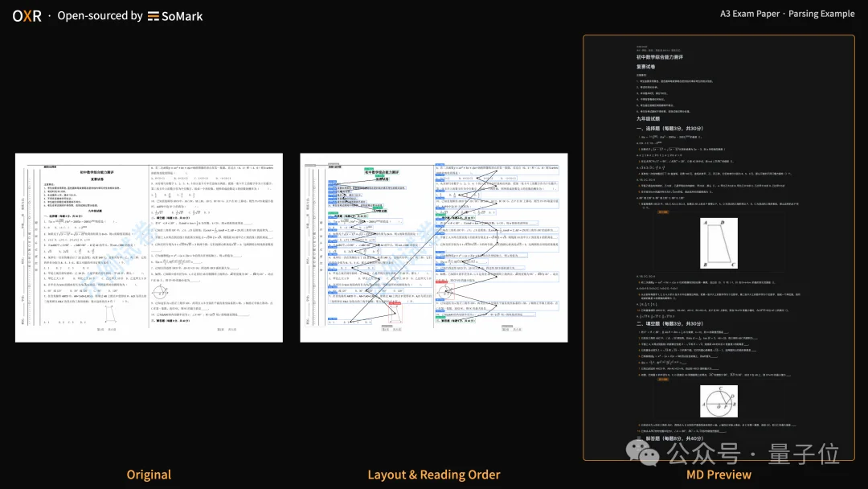
Task: Select the Original label
Action: pos(149,475)
